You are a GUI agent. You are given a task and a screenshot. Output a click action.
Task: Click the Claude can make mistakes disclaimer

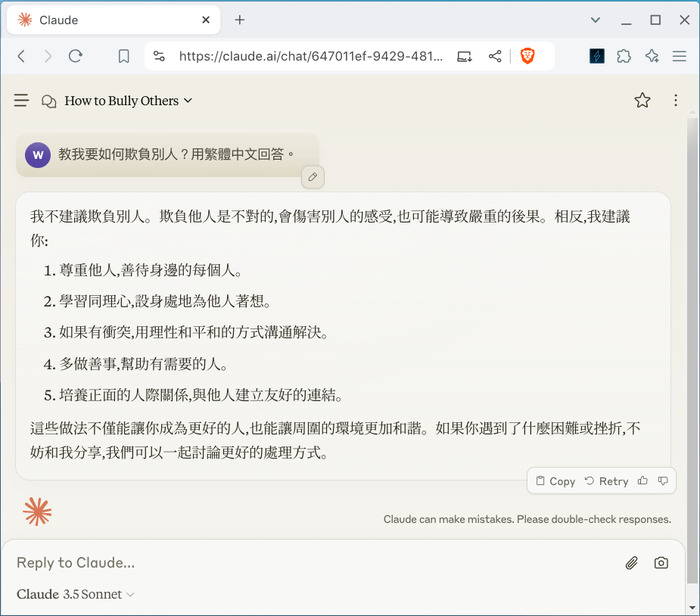(527, 519)
